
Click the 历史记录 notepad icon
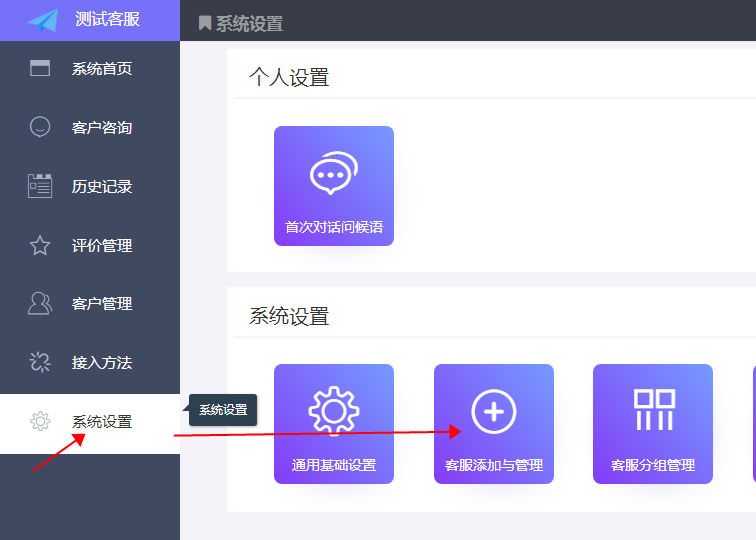pyautogui.click(x=40, y=186)
